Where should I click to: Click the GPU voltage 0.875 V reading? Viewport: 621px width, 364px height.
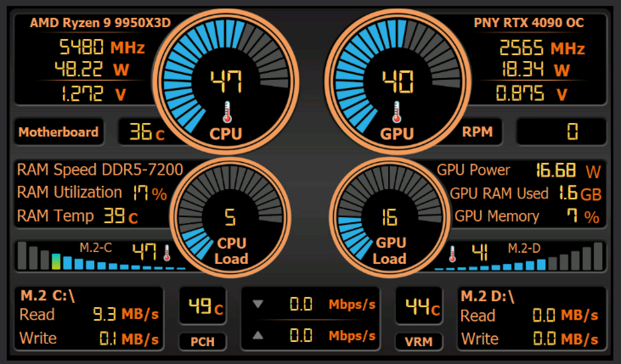pos(532,93)
